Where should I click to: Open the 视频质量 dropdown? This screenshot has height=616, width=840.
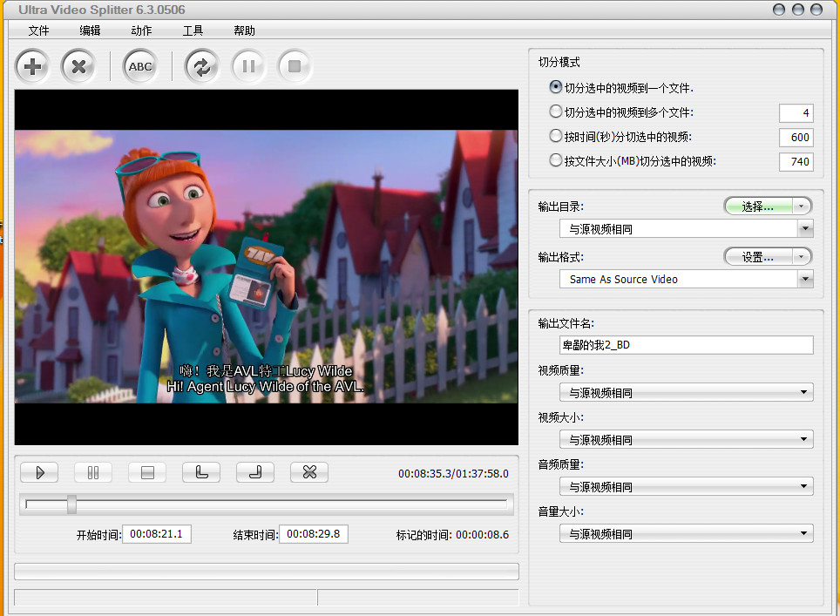[805, 393]
